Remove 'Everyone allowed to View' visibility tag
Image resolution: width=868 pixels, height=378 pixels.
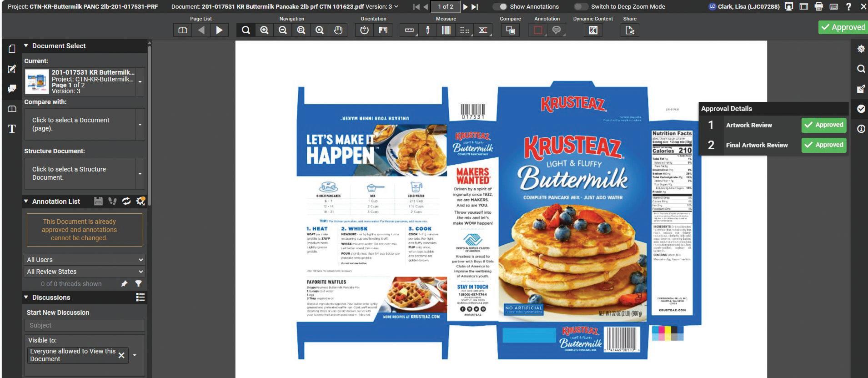pyautogui.click(x=121, y=355)
